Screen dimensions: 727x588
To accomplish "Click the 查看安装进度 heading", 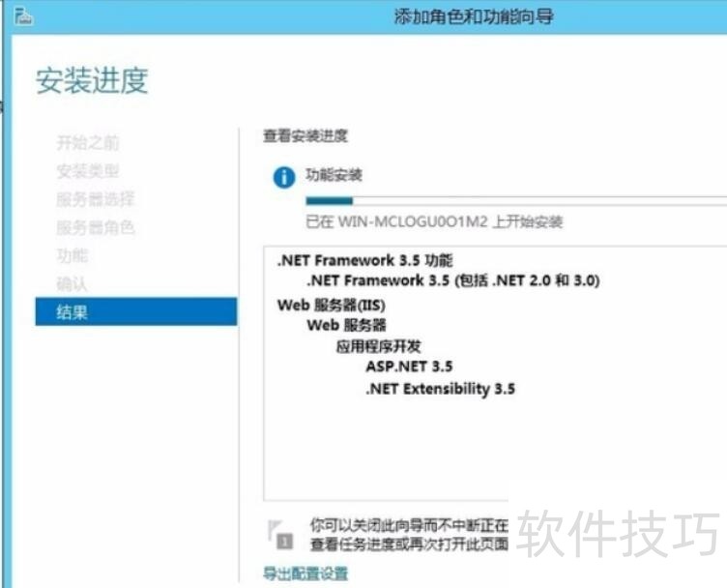I will (x=305, y=135).
